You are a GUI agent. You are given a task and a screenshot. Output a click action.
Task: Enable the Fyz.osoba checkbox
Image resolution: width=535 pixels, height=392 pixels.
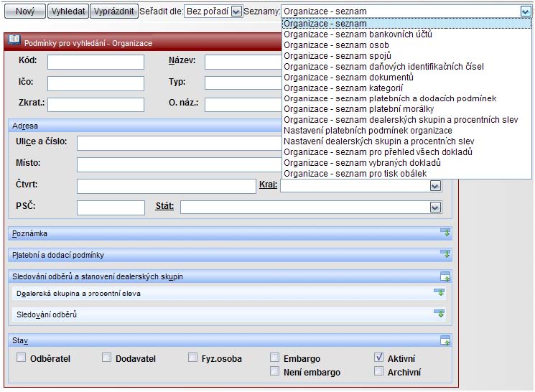pos(192,358)
